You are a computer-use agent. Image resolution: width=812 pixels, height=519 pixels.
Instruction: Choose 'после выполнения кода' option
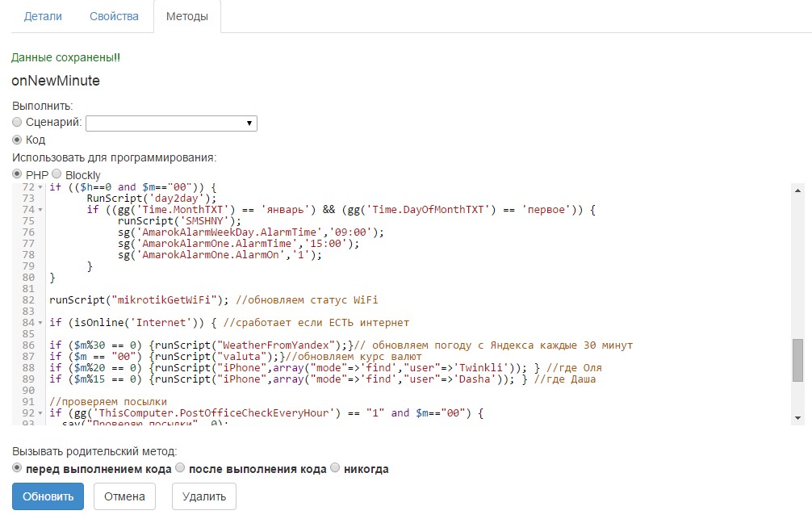[181, 467]
